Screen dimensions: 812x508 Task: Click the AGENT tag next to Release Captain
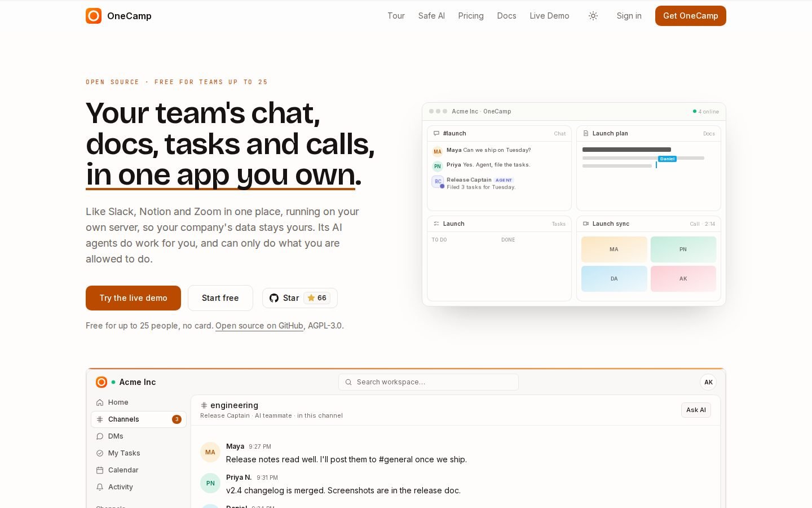(504, 180)
